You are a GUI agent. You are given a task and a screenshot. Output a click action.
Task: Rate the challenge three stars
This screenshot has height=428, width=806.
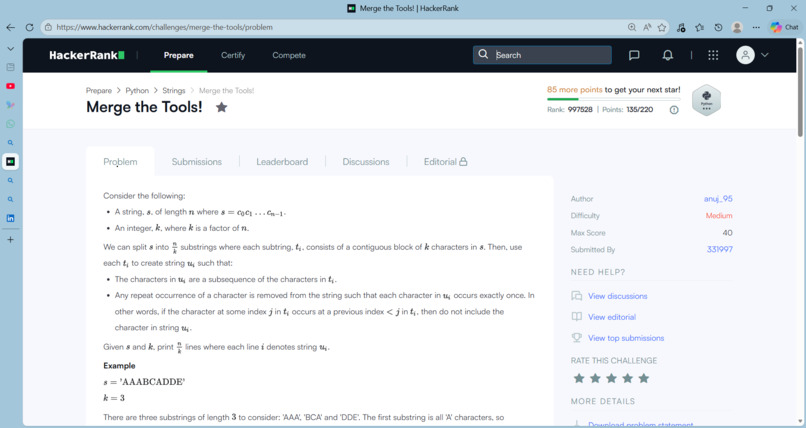611,379
